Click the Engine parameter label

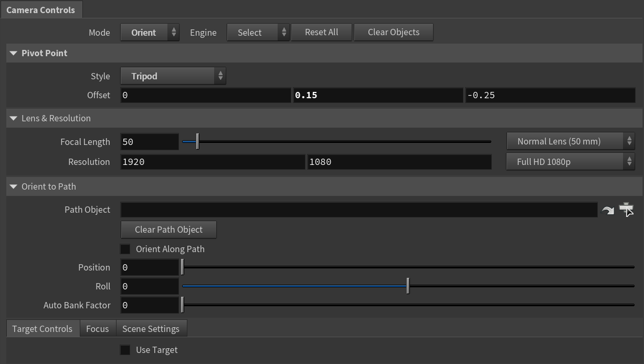203,33
